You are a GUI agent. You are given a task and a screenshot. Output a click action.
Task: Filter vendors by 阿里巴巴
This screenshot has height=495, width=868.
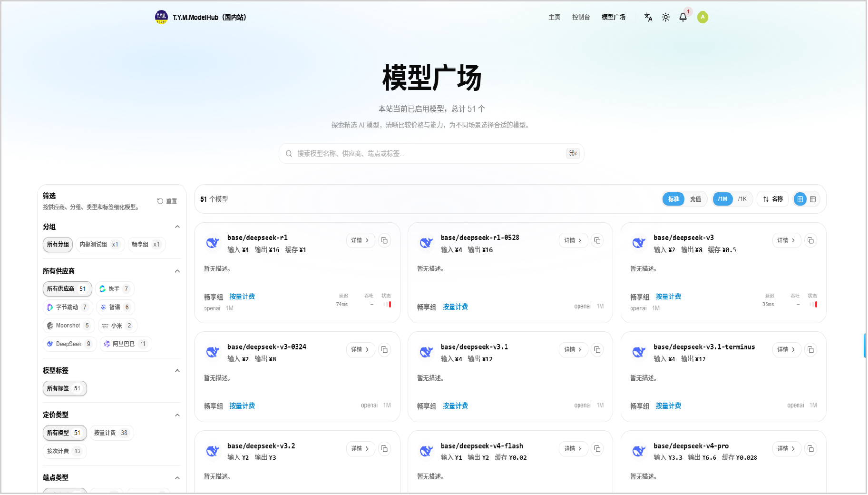[x=126, y=344]
